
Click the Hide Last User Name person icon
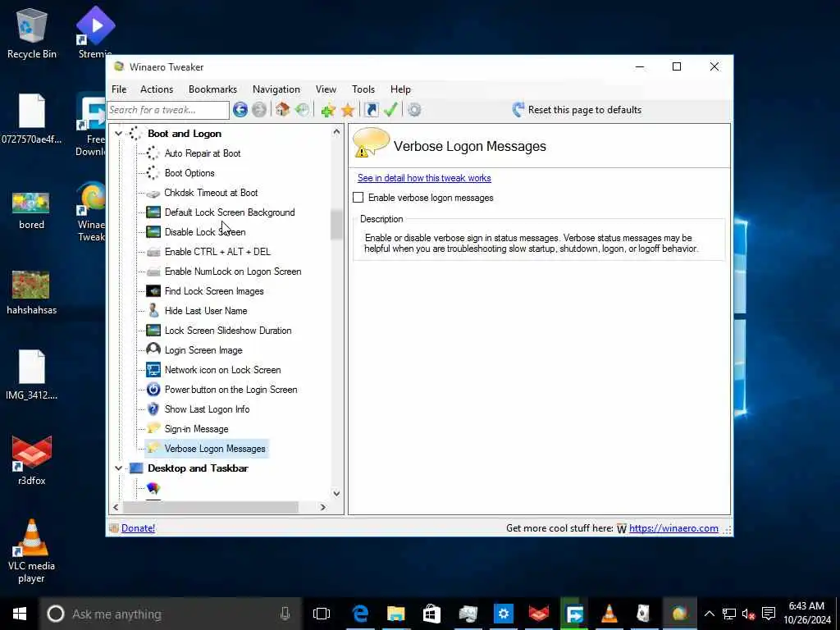[x=153, y=311]
